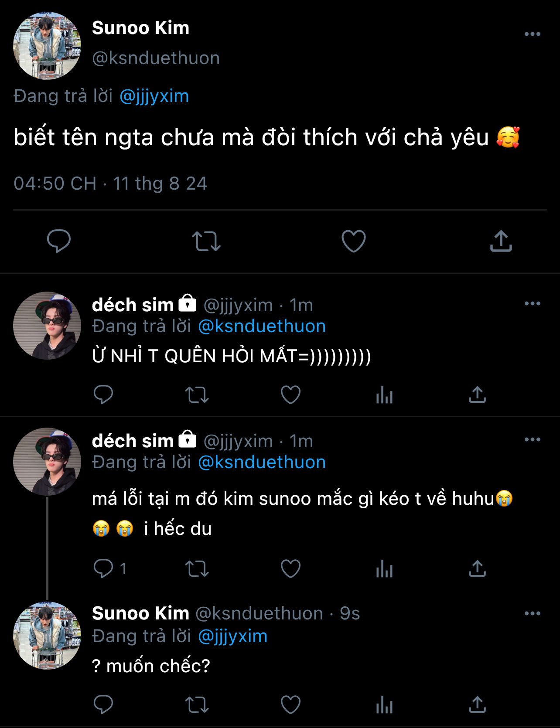The height and width of the screenshot is (728, 560).
Task: Open @jjjyxim link in "? muốn chếc?" reply
Action: tap(232, 636)
